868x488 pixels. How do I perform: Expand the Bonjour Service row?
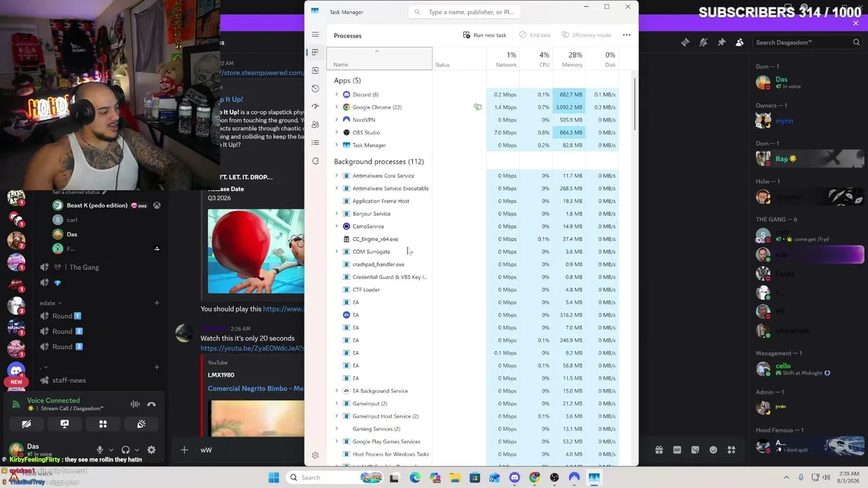tap(337, 213)
